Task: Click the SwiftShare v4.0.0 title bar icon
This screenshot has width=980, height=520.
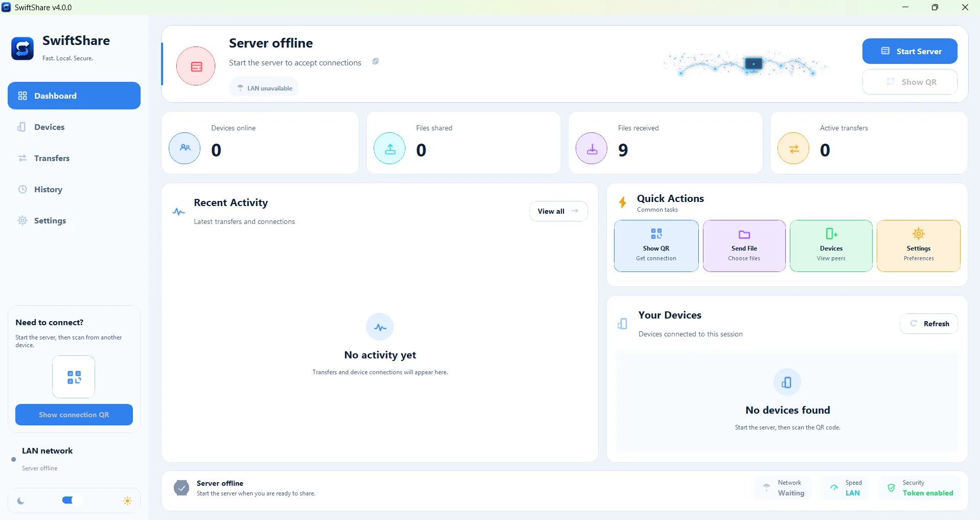Action: [x=6, y=7]
